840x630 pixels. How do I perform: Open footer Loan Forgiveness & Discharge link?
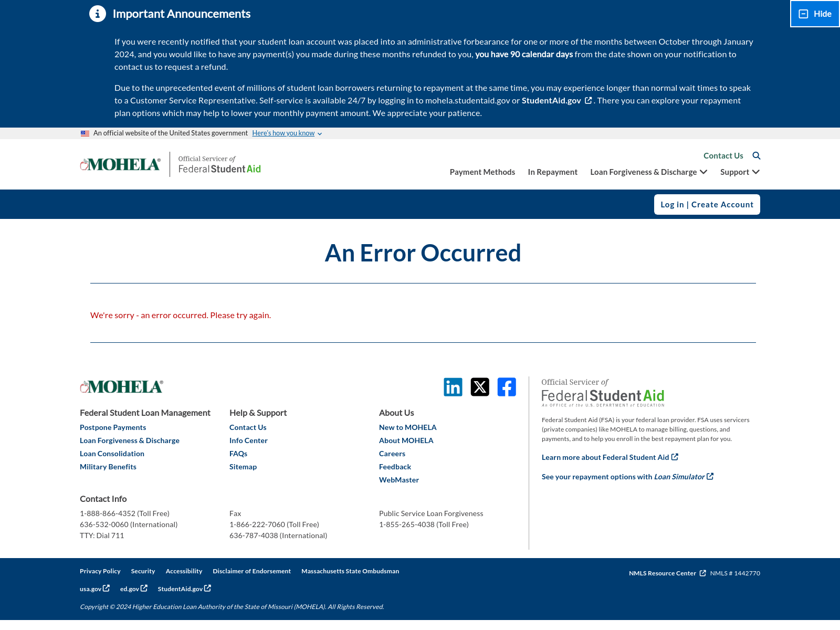click(130, 440)
